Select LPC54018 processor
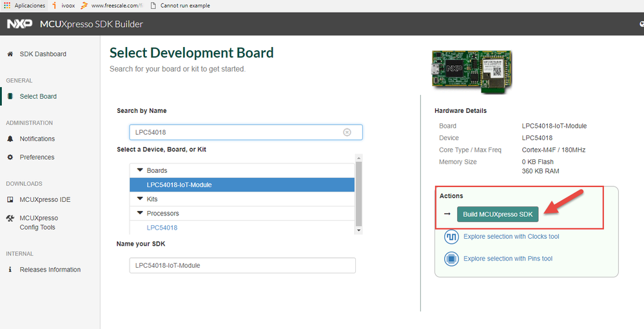644x329 pixels. (x=162, y=228)
